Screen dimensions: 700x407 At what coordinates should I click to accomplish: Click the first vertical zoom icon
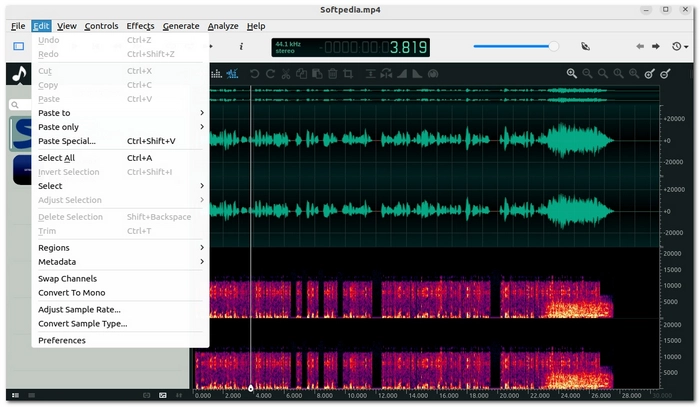pyautogui.click(x=650, y=74)
